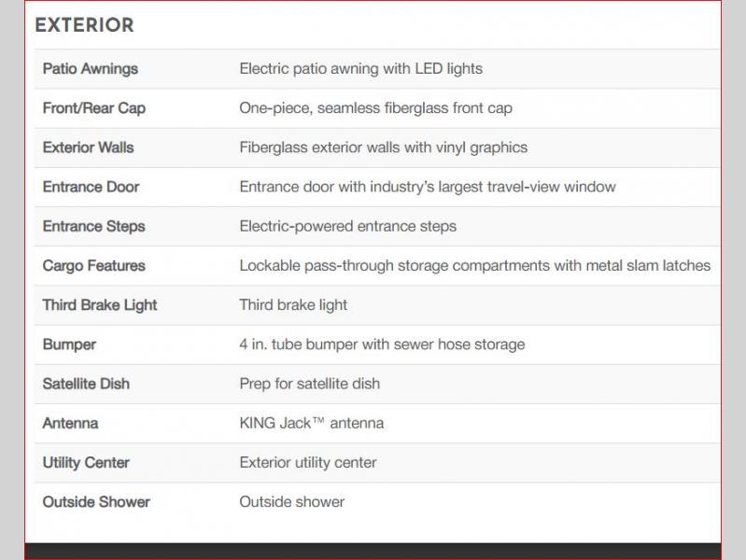Click the travel-view window description text
The width and height of the screenshot is (746, 560).
click(x=428, y=187)
